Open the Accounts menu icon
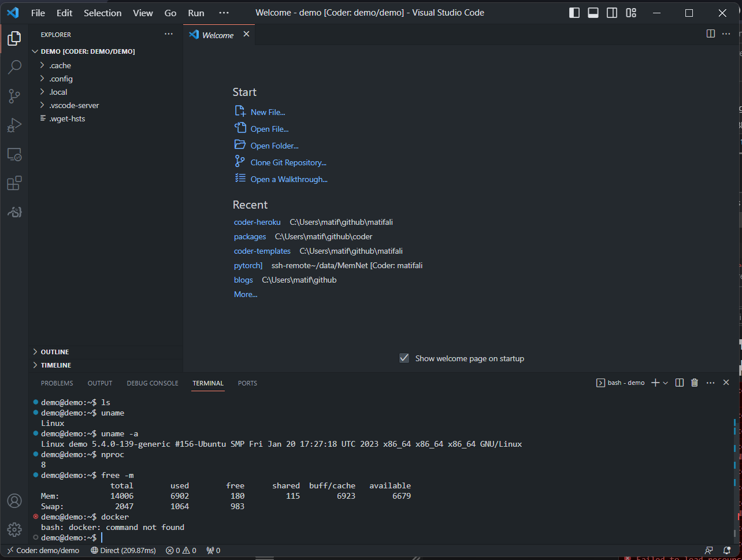742x560 pixels. coord(14,500)
